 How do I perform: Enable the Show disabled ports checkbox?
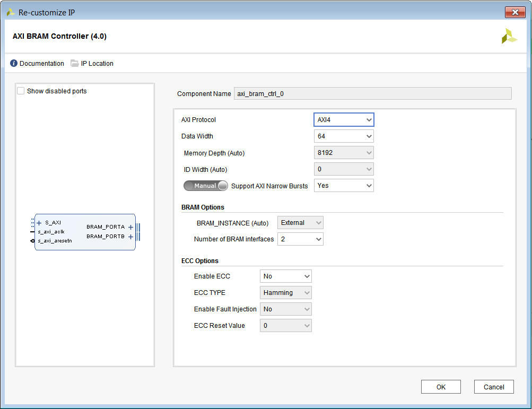[21, 91]
